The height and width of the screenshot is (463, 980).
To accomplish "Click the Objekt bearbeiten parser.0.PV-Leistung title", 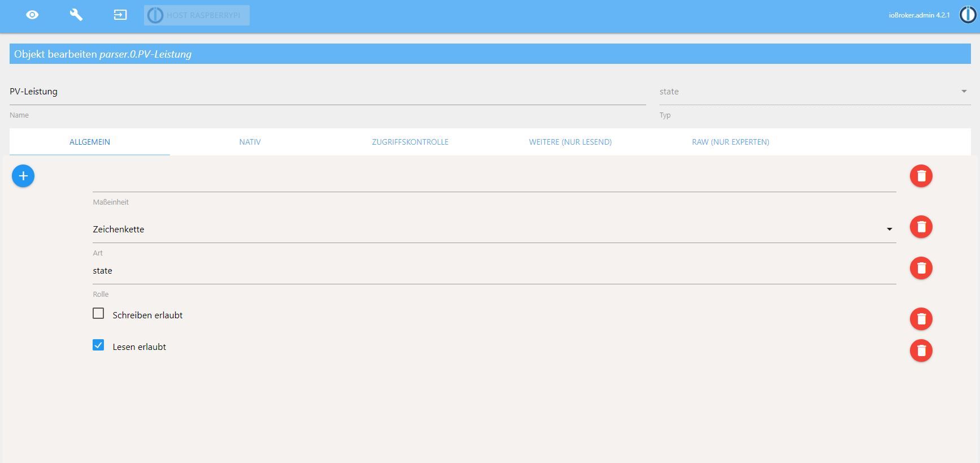I will (103, 54).
